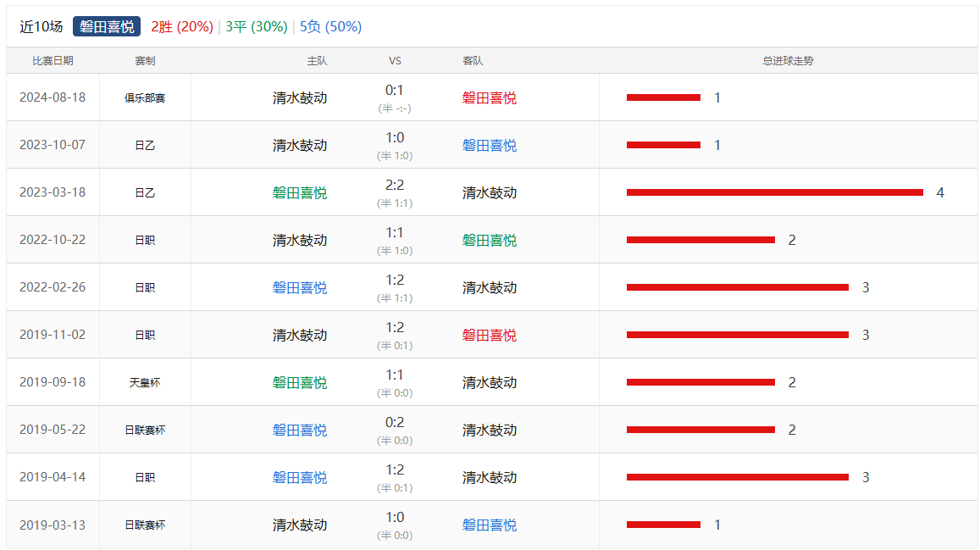Select the 2019-04-14 date cell
Image resolution: width=980 pixels, height=550 pixels.
tap(53, 477)
